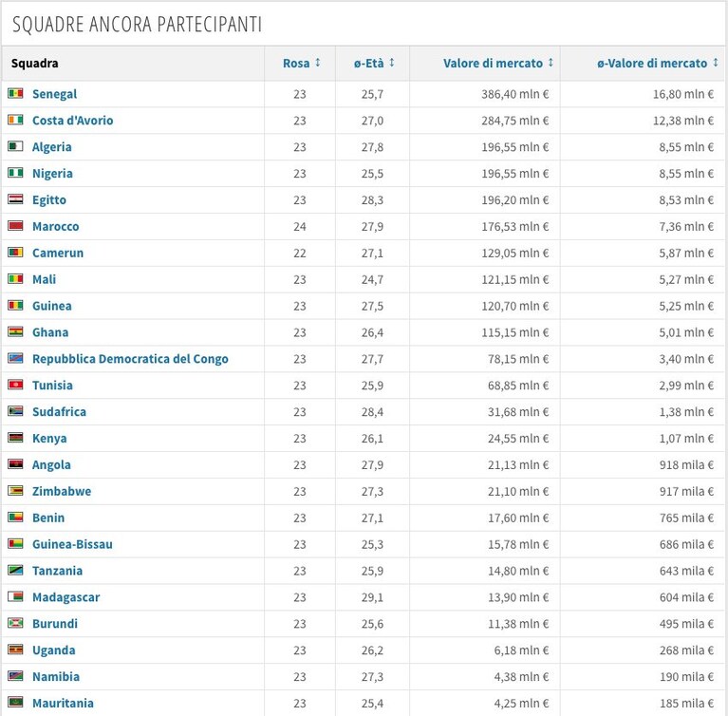Open the Tanzania team link

[58, 571]
